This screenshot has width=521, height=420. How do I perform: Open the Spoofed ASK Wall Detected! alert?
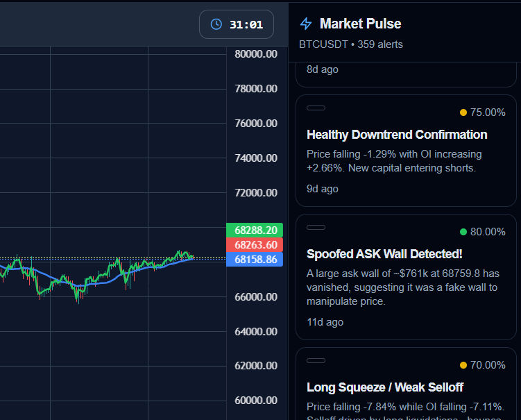coord(406,277)
